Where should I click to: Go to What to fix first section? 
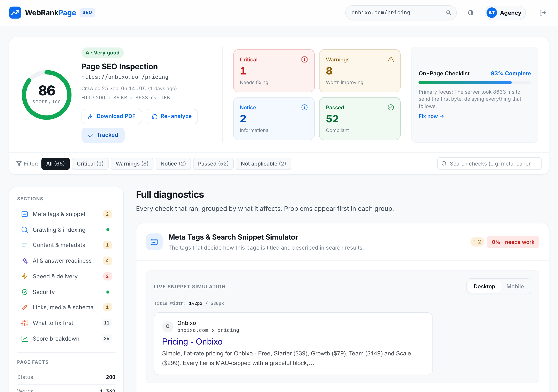tap(66, 323)
